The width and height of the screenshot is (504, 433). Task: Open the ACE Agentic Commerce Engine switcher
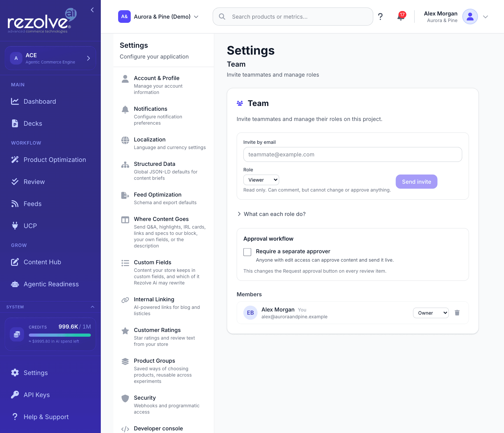coord(50,58)
